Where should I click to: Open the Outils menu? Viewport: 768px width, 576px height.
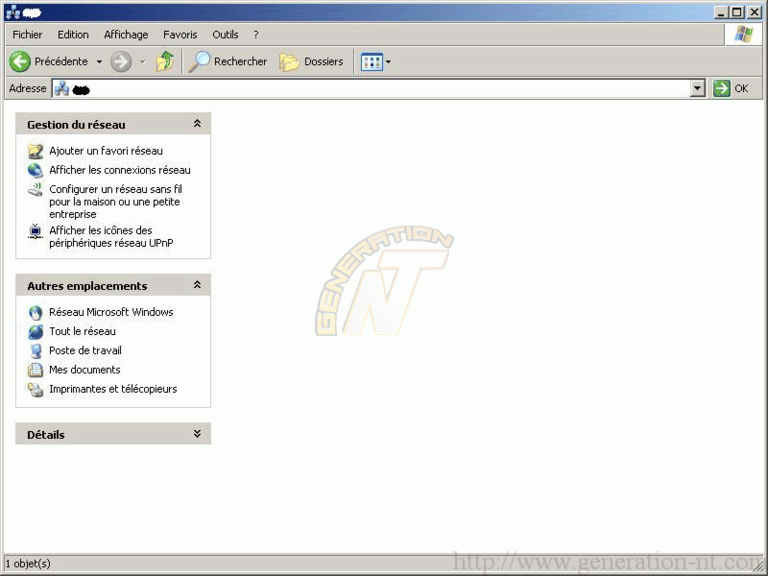point(225,35)
